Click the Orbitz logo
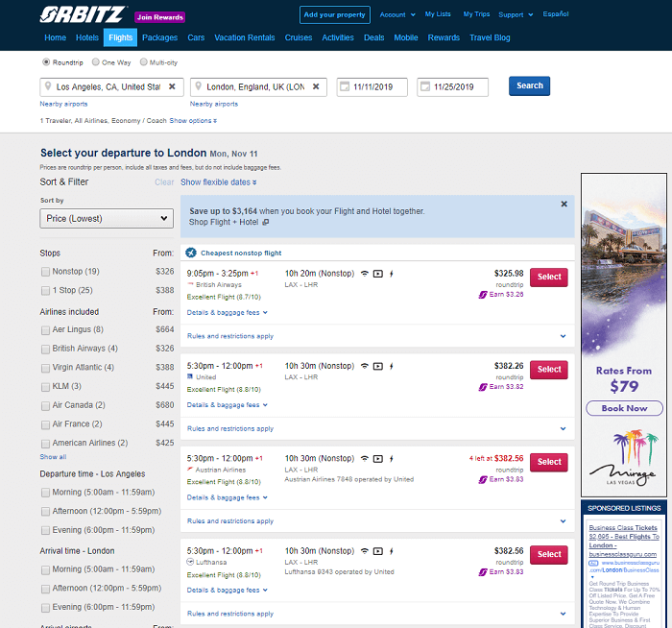Viewport: 672px width, 628px height. 84,14
